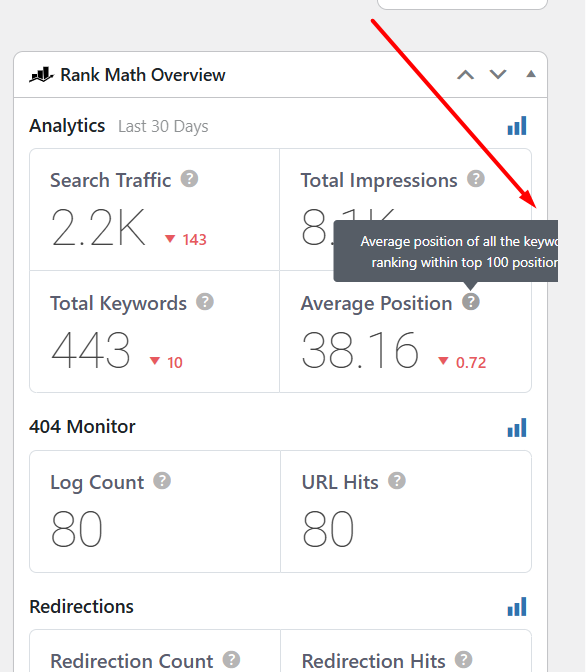Open the Redirections bar chart icon
This screenshot has width=586, height=672.
pos(517,607)
